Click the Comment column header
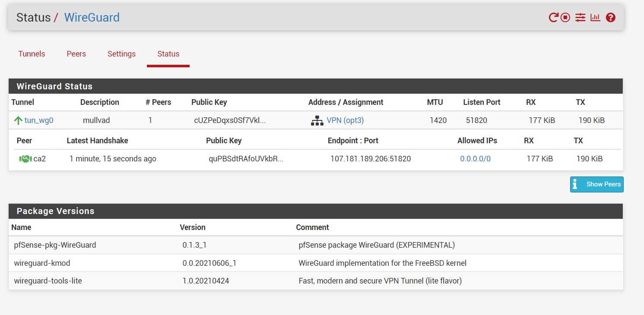 point(312,227)
